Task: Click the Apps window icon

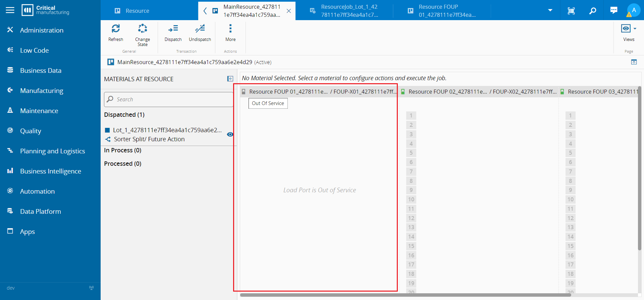Action: (10, 231)
